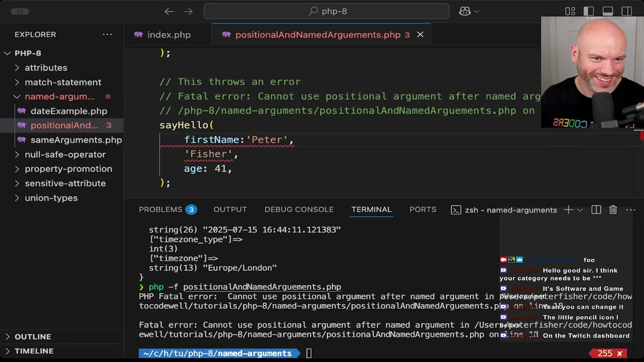644x362 pixels.
Task: Toggle the bottom panel visibility
Action: pyautogui.click(x=608, y=11)
